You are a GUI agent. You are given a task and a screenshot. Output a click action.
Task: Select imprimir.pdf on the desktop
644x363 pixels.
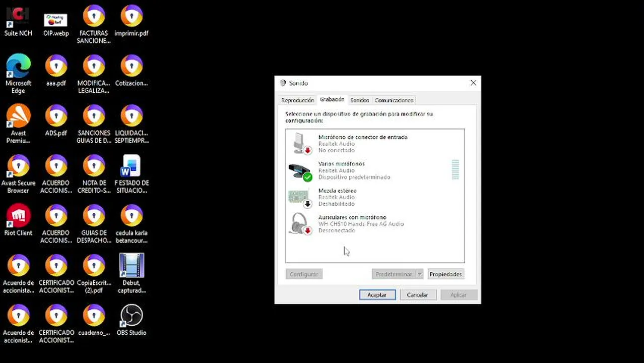tap(132, 22)
